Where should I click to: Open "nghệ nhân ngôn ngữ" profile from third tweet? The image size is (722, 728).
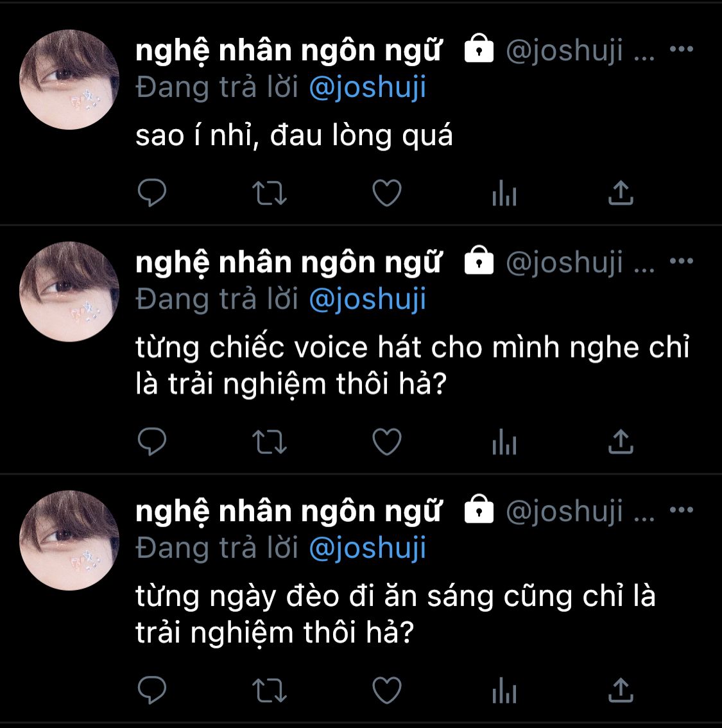pos(289,512)
